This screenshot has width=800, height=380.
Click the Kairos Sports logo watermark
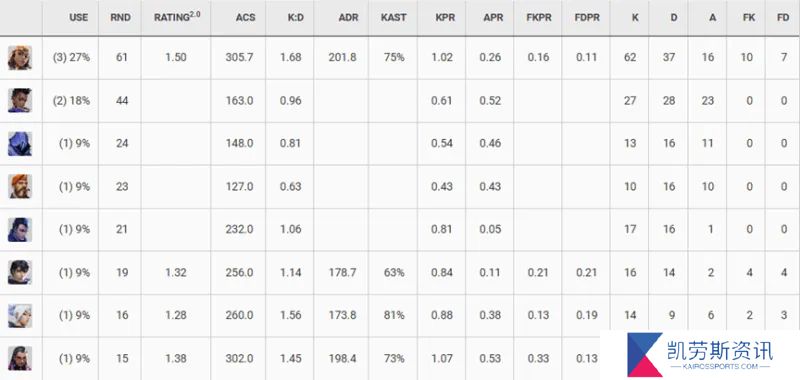click(x=700, y=355)
